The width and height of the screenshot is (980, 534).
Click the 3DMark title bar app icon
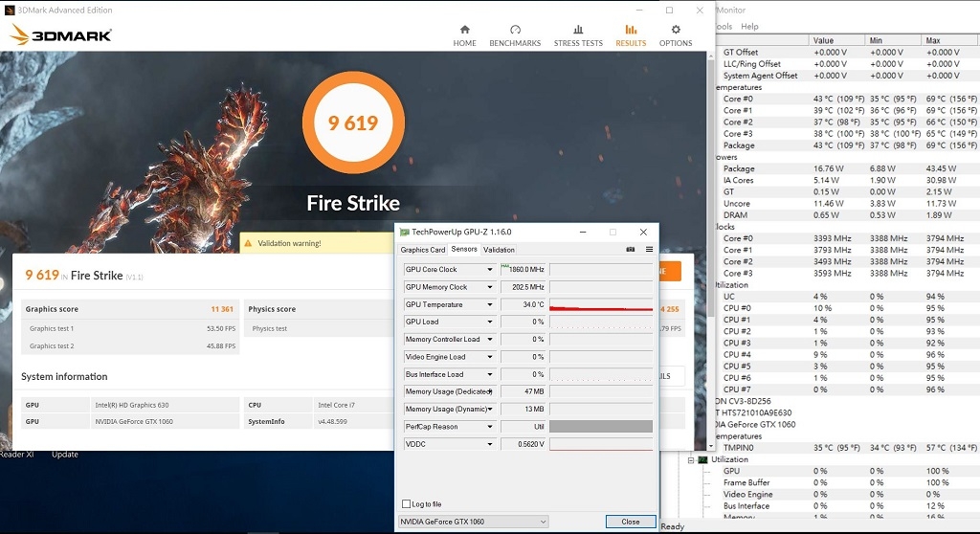(10, 10)
